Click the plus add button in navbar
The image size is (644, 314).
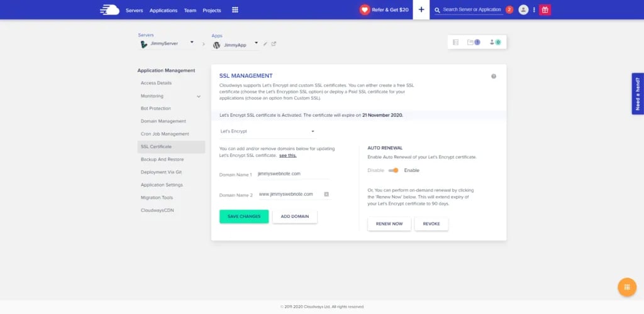[421, 10]
